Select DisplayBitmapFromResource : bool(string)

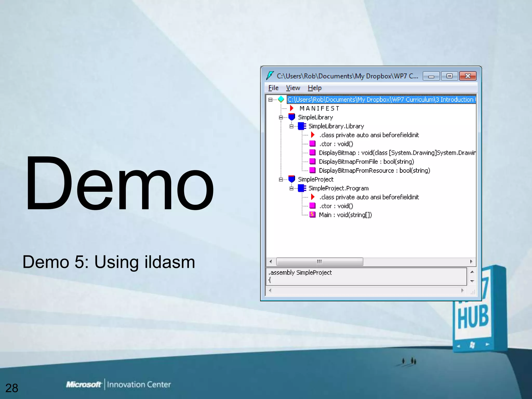(x=374, y=171)
